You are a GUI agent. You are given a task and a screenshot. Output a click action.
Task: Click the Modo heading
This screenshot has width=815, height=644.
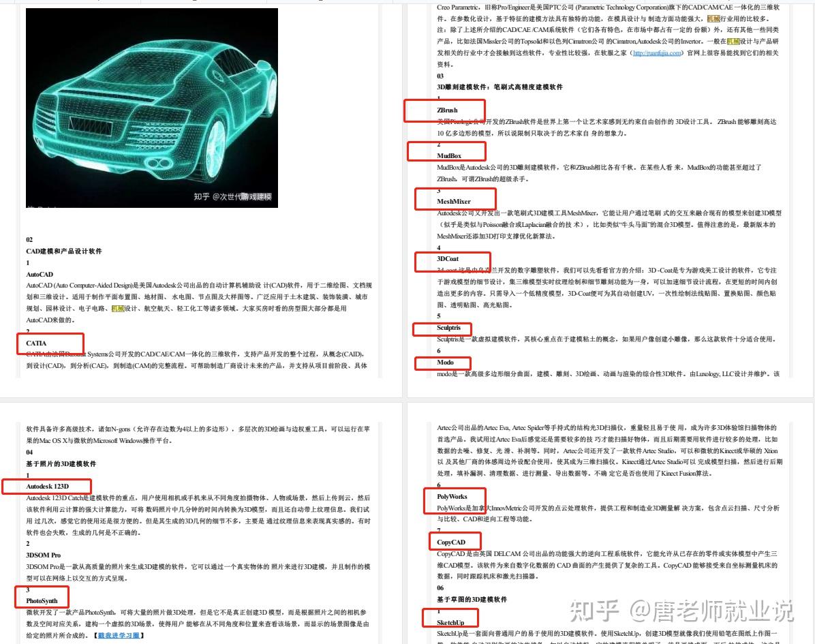(x=446, y=363)
